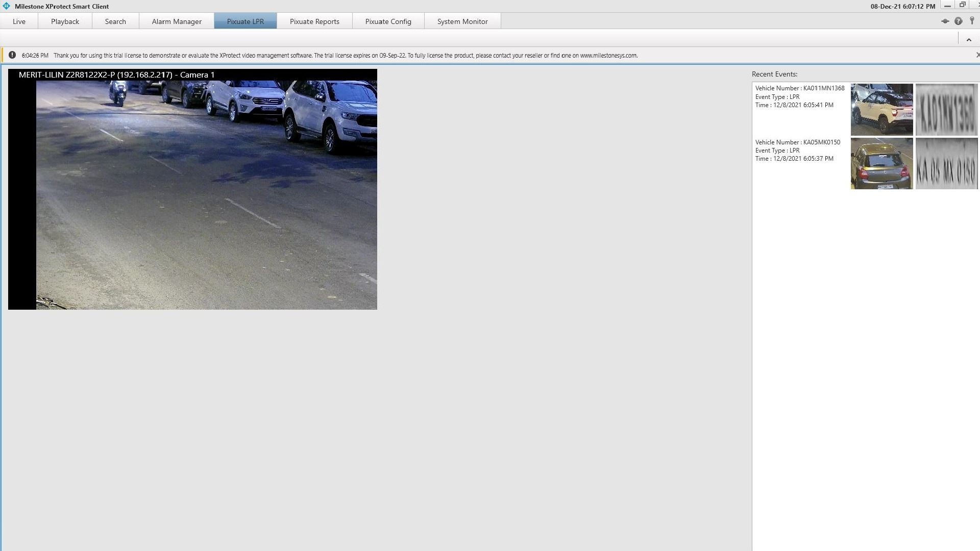Viewport: 980px width, 551px height.
Task: Open the Search tab
Action: coord(115,21)
